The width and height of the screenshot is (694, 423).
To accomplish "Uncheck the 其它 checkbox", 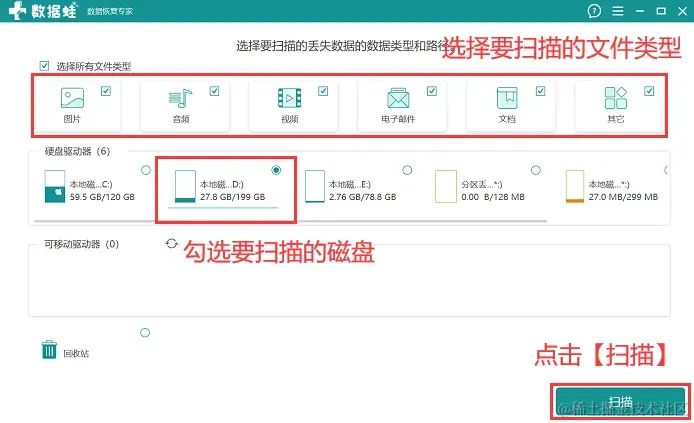I will click(x=649, y=91).
